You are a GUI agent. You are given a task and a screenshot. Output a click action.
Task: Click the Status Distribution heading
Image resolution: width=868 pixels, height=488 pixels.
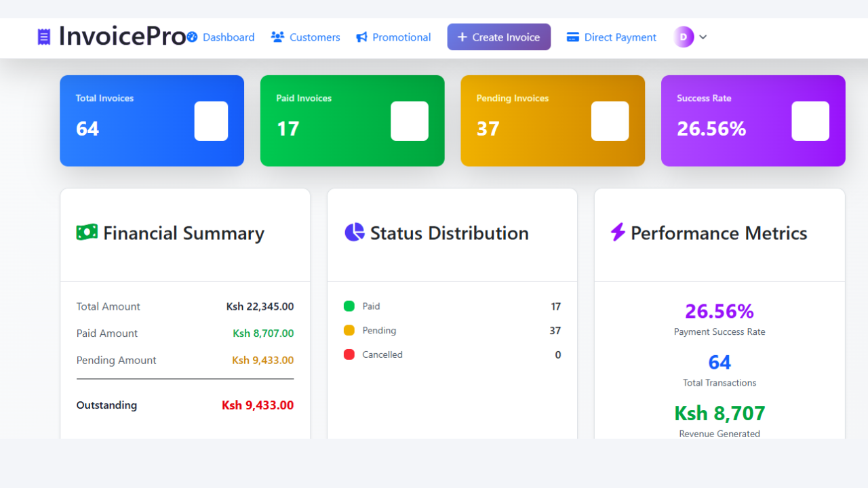[450, 233]
